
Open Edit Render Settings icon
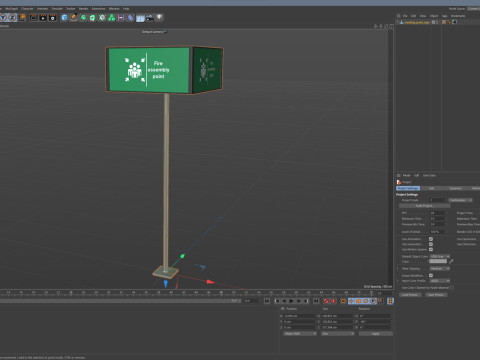coord(53,18)
